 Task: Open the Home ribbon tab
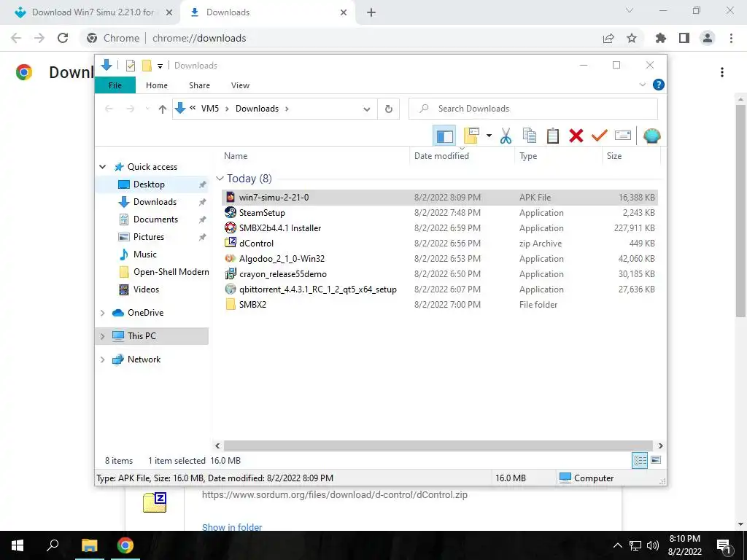click(157, 85)
